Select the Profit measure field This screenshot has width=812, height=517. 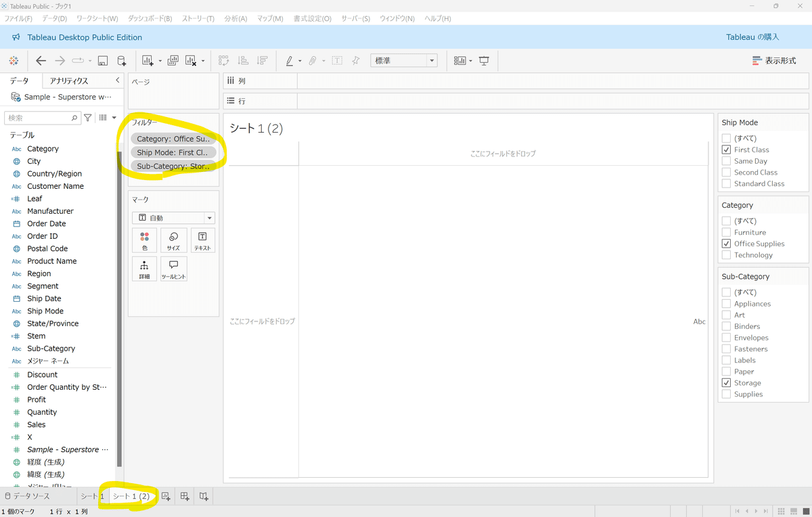pos(37,399)
